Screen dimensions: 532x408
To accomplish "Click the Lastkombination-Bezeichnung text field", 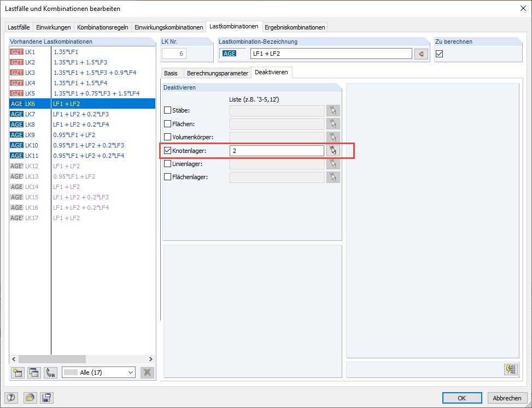I will [331, 54].
